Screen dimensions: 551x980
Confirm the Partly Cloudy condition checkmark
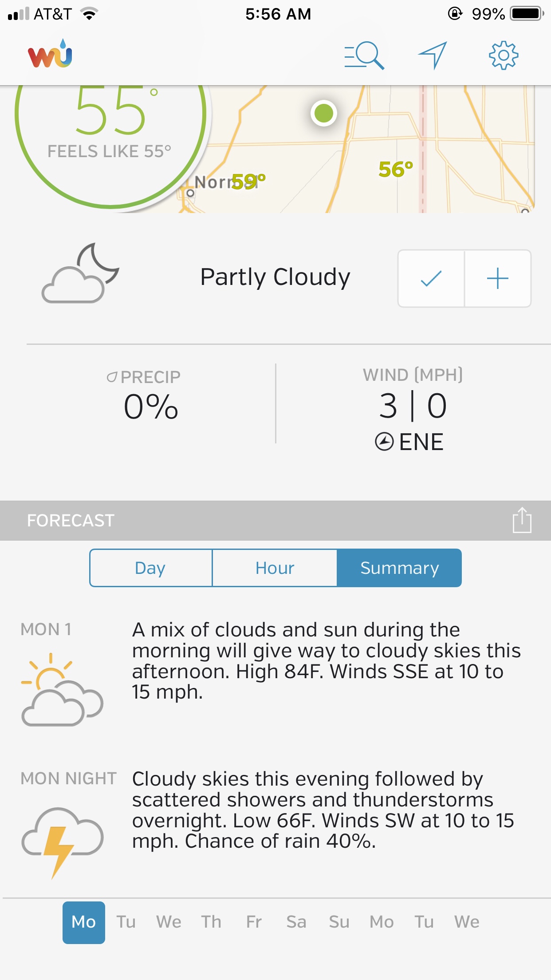tap(431, 279)
